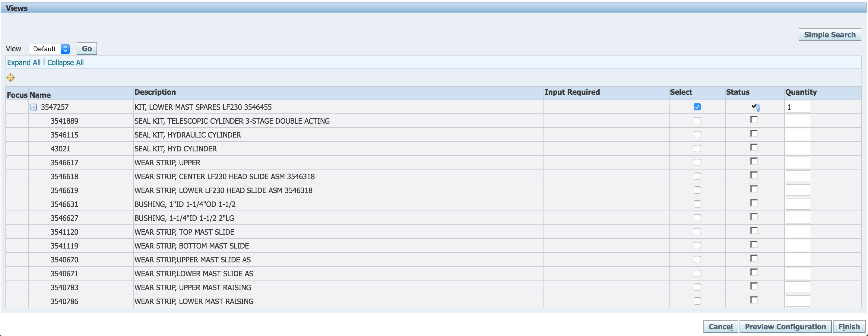Click the Status box for 3540783
The image size is (868, 336).
point(754,286)
